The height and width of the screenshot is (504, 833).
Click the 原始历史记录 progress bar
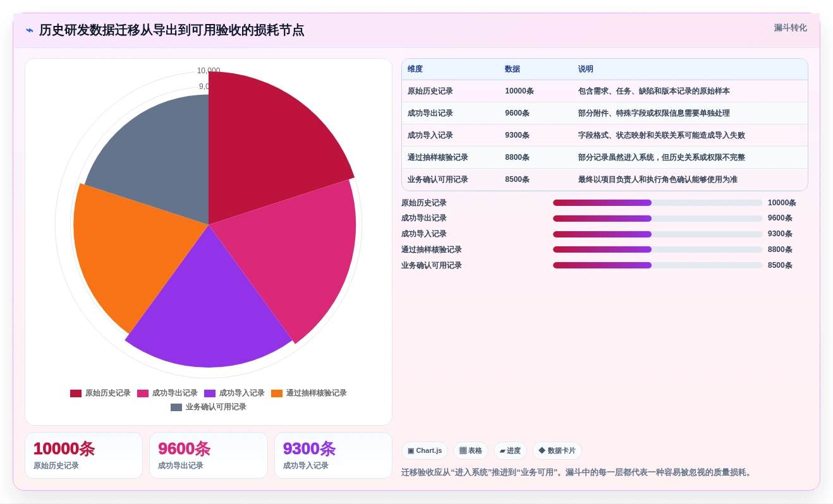(x=658, y=203)
